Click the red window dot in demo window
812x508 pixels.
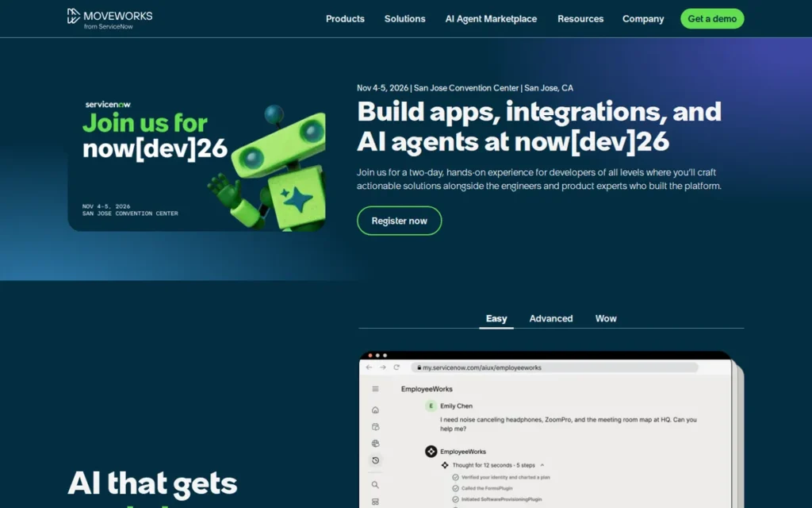coord(370,356)
